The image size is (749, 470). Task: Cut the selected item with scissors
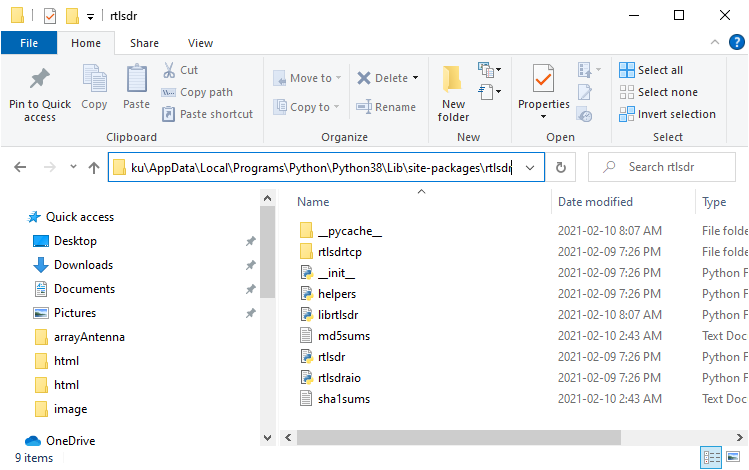tap(180, 70)
